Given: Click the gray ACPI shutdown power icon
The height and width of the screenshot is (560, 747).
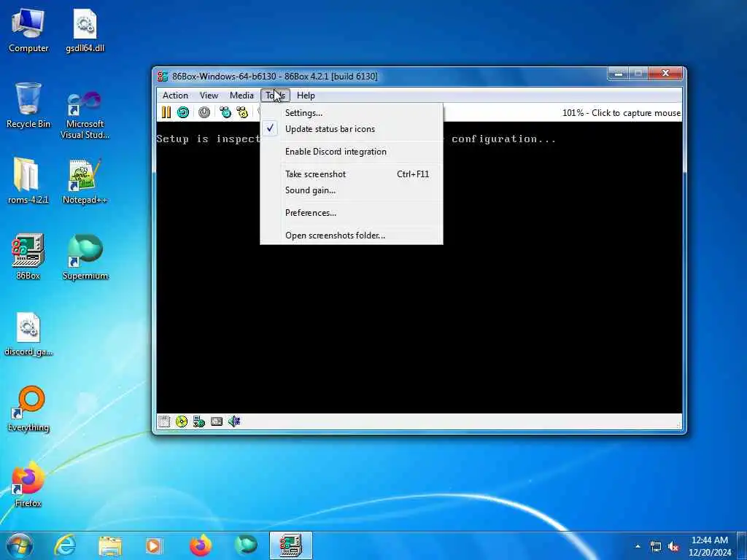Looking at the screenshot, I should tap(204, 112).
